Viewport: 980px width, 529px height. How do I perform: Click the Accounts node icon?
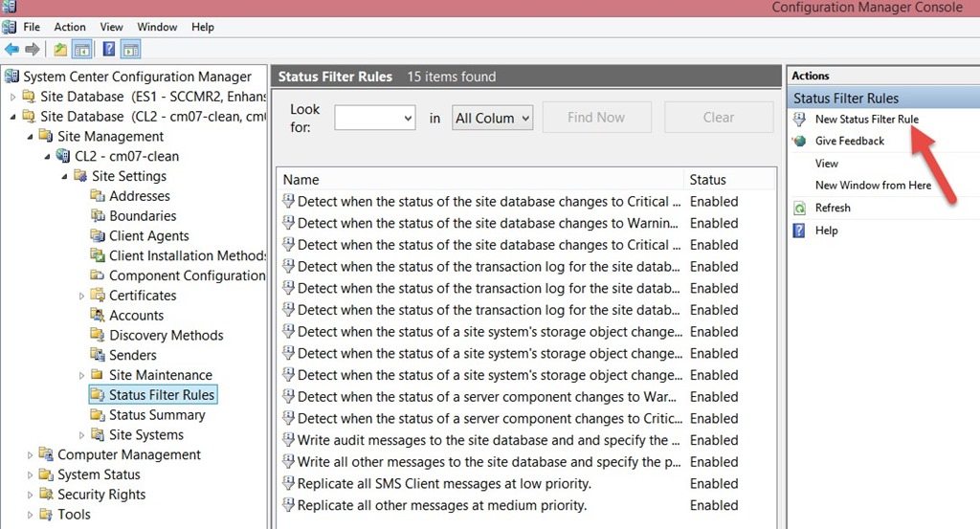coord(98,315)
